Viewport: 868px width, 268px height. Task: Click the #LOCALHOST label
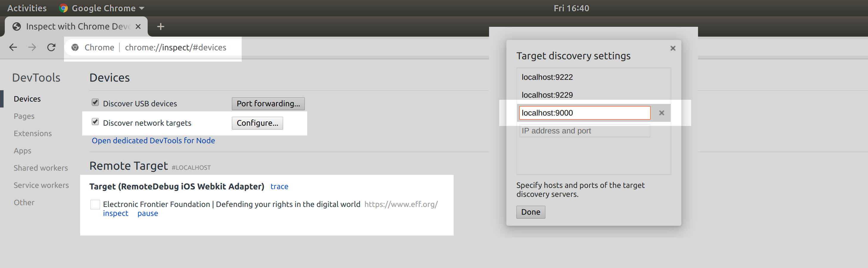tap(191, 168)
